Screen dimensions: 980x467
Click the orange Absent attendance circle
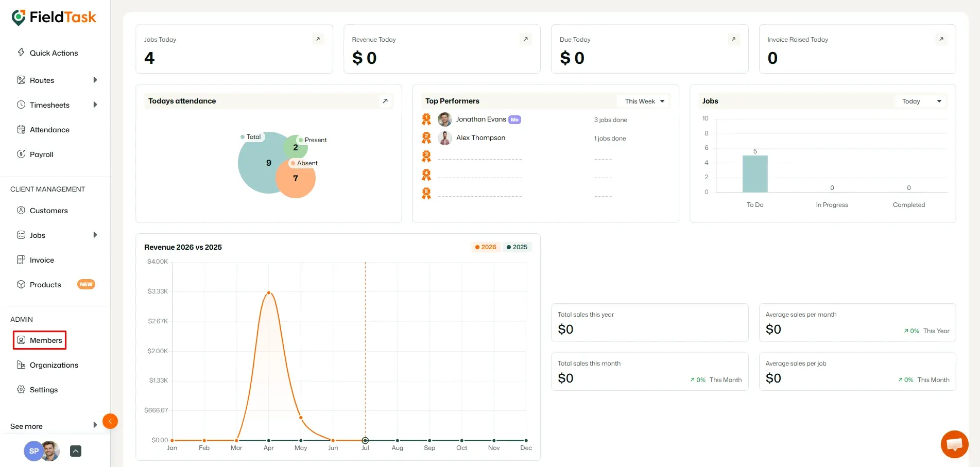296,178
